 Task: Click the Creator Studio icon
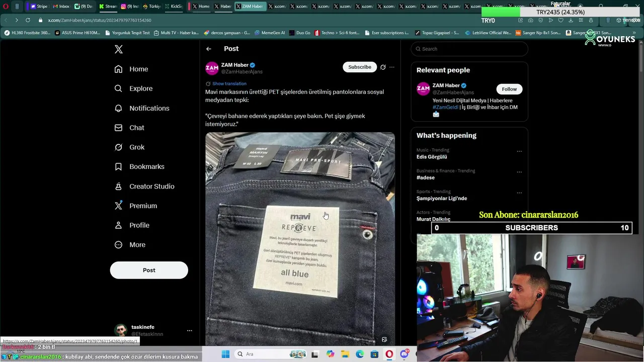coord(118,186)
